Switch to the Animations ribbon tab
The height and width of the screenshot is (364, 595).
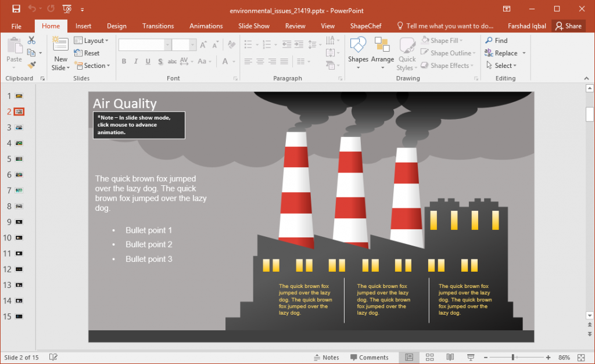tap(206, 26)
